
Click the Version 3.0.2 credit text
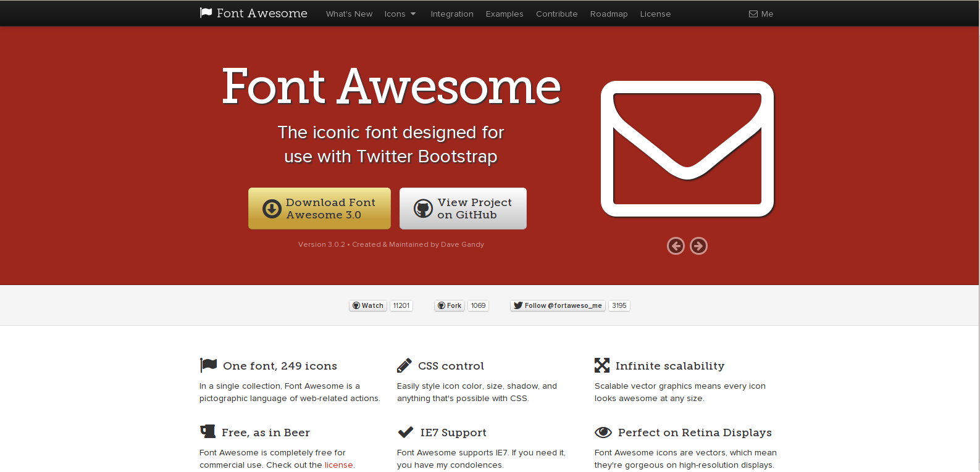click(391, 244)
